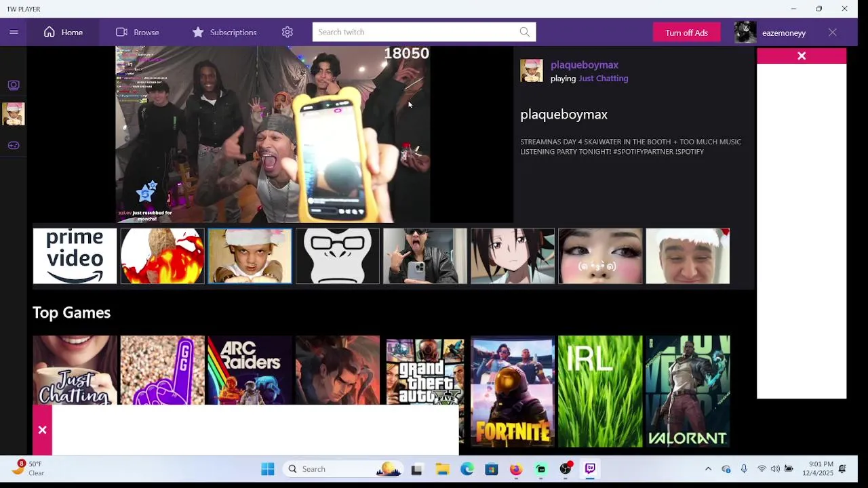Open the sidebar followed channel avatar
This screenshot has width=868, height=488.
[14, 114]
